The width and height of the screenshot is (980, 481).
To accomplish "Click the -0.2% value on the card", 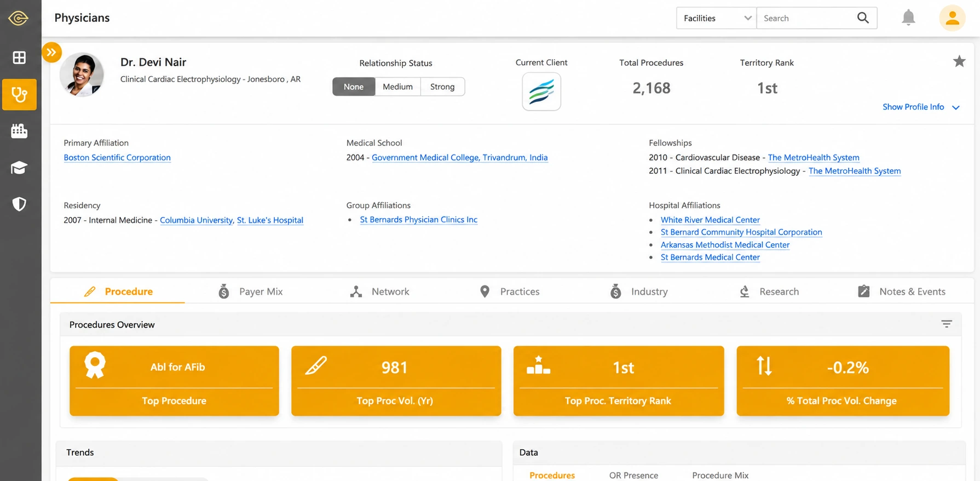I will 848,368.
